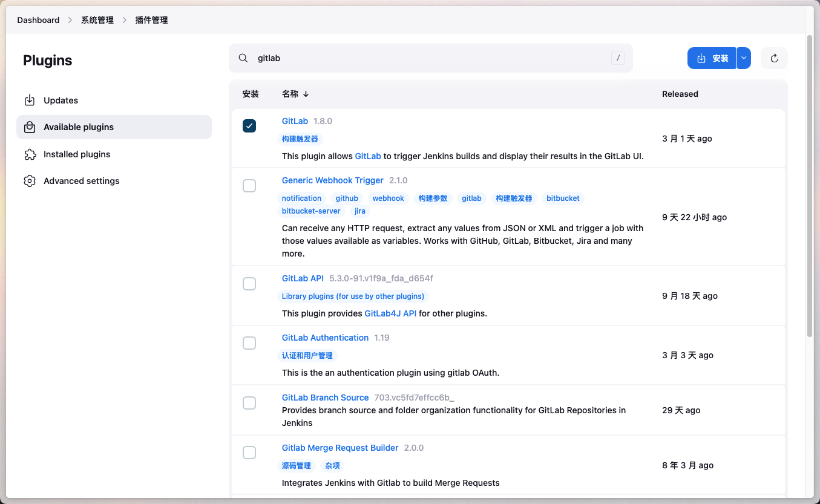
Task: Click the sort arrow beside 名称
Action: 306,94
